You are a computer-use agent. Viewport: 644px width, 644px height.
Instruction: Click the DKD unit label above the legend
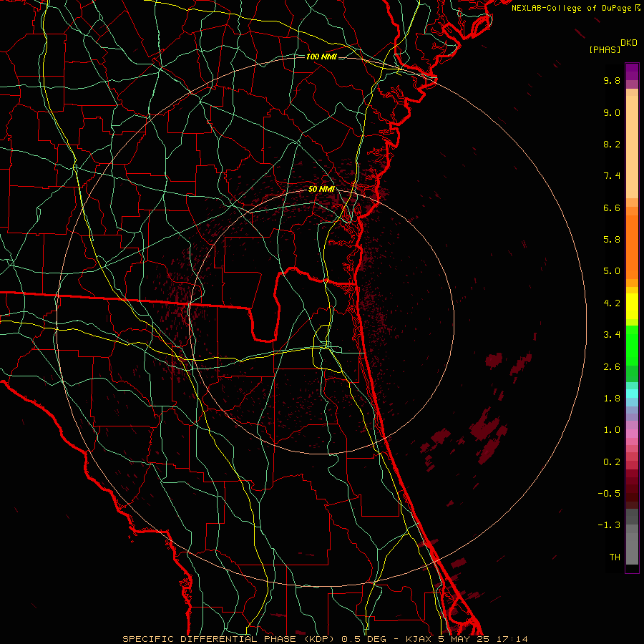point(629,43)
